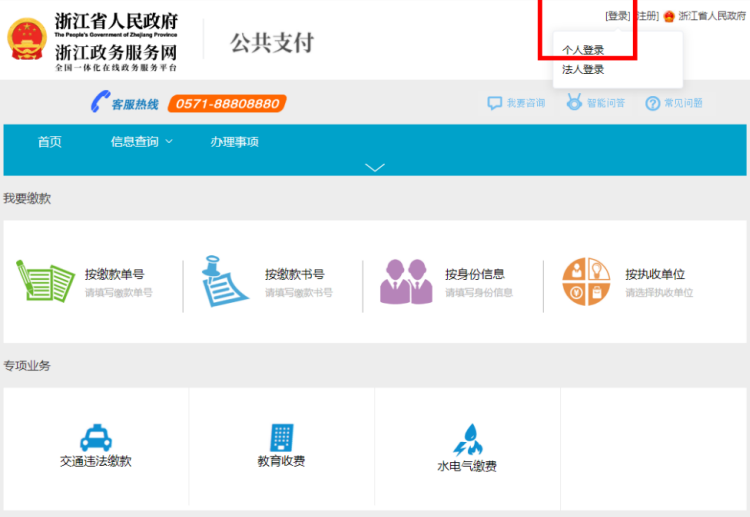This screenshot has height=517, width=750.
Task: Select 法人登录 from login menu
Action: pos(583,70)
